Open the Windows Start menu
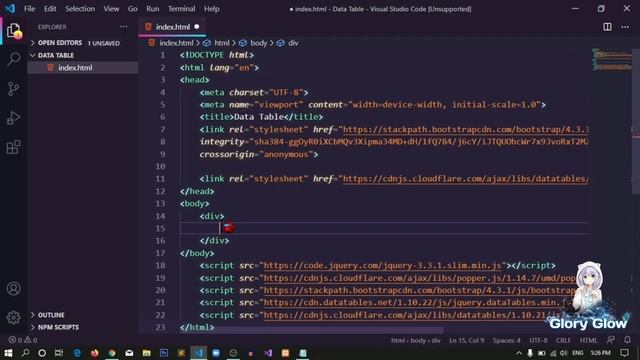 click(8, 353)
